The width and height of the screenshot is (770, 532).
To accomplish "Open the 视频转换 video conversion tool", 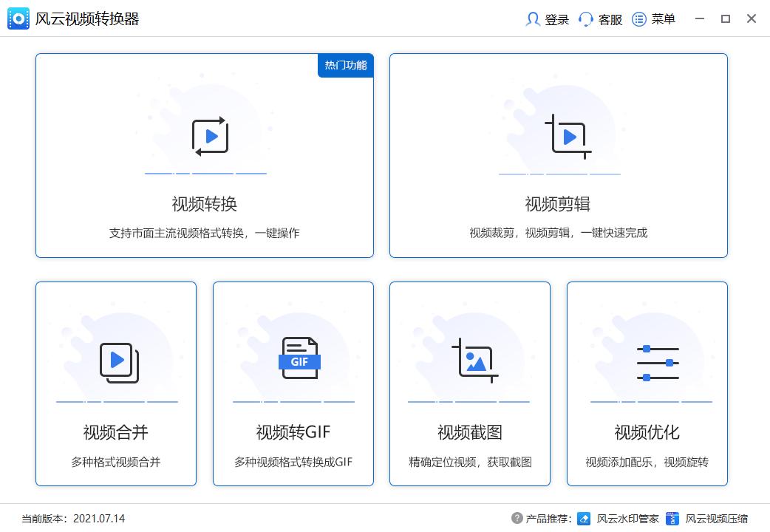I will point(205,155).
